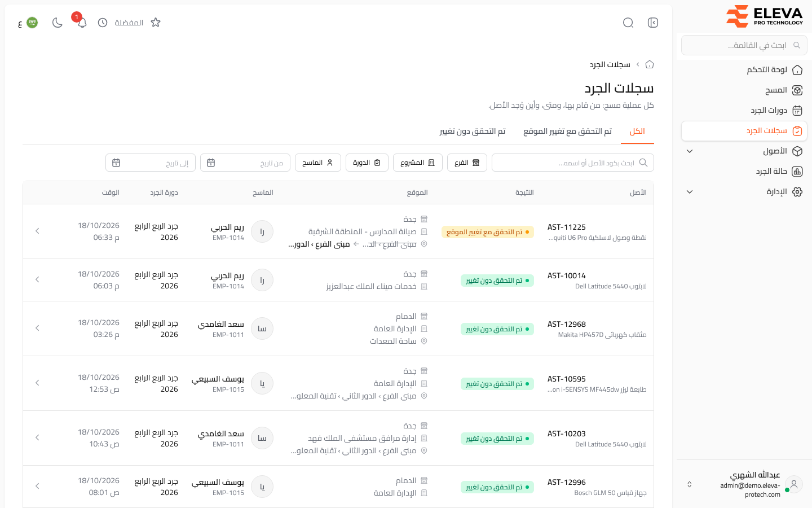Image resolution: width=812 pixels, height=508 pixels.
Task: Click the sidebar menu search field
Action: 744,45
